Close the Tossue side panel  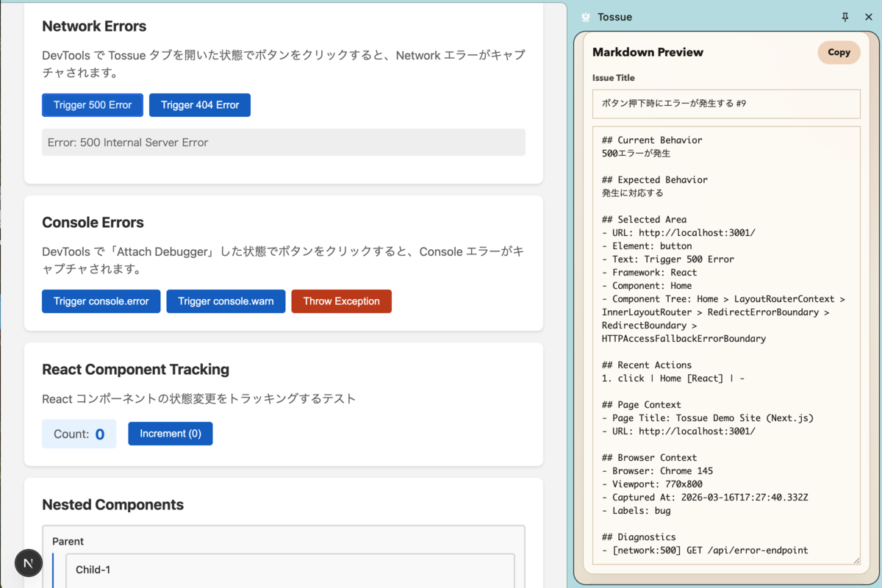coord(868,17)
